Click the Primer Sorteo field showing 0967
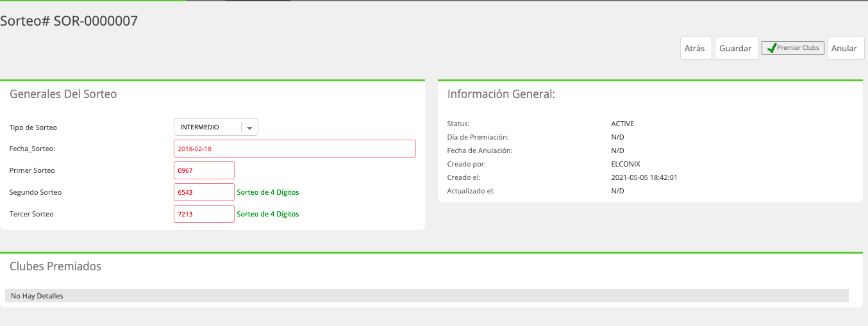The height and width of the screenshot is (326, 868). [204, 170]
